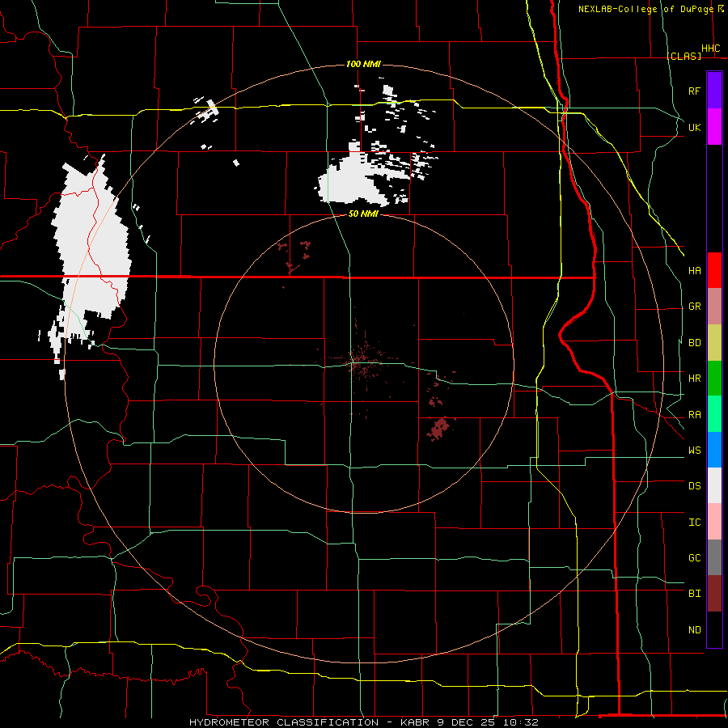The image size is (728, 728).
Task: Click the red HA legend color swatch
Action: click(x=714, y=270)
